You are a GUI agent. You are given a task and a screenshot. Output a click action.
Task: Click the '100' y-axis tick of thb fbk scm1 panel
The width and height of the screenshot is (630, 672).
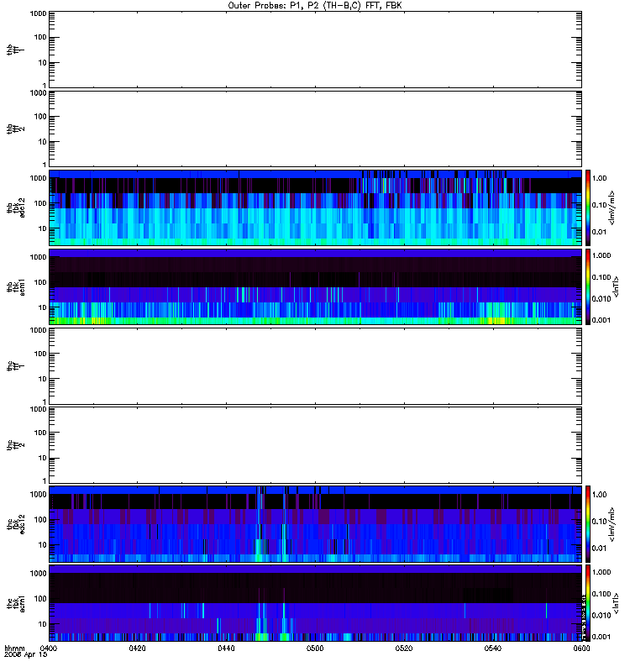click(x=40, y=282)
